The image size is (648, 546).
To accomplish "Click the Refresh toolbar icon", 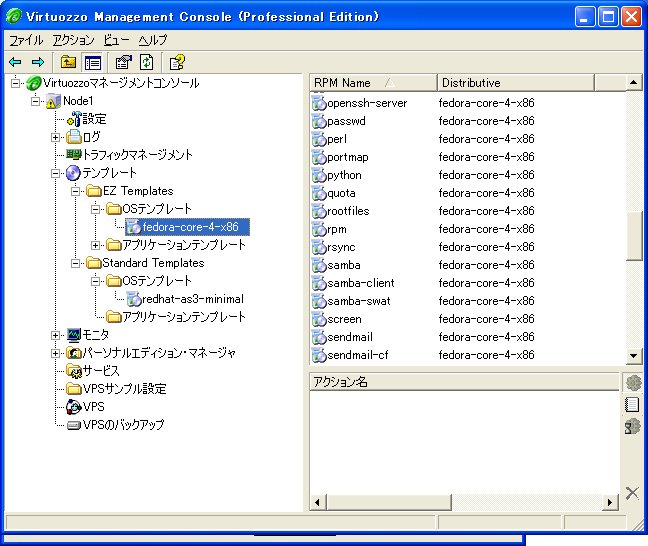I will [x=147, y=62].
